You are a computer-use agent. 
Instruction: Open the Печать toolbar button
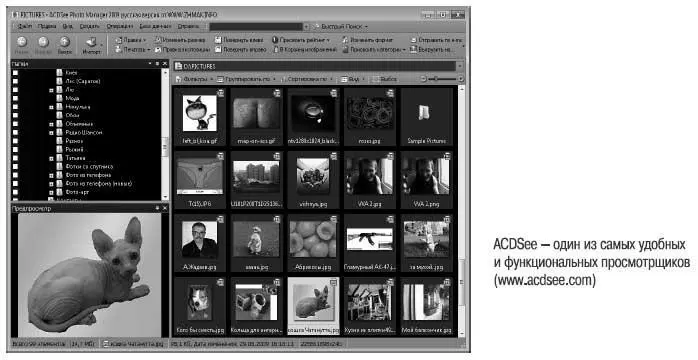click(133, 49)
